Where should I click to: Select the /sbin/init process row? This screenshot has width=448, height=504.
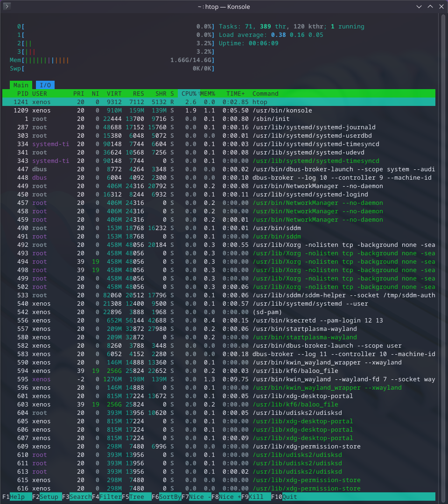[219, 119]
